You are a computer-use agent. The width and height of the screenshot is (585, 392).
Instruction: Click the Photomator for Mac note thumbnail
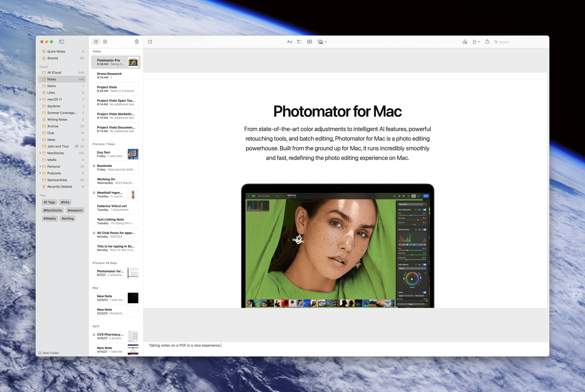tap(133, 273)
